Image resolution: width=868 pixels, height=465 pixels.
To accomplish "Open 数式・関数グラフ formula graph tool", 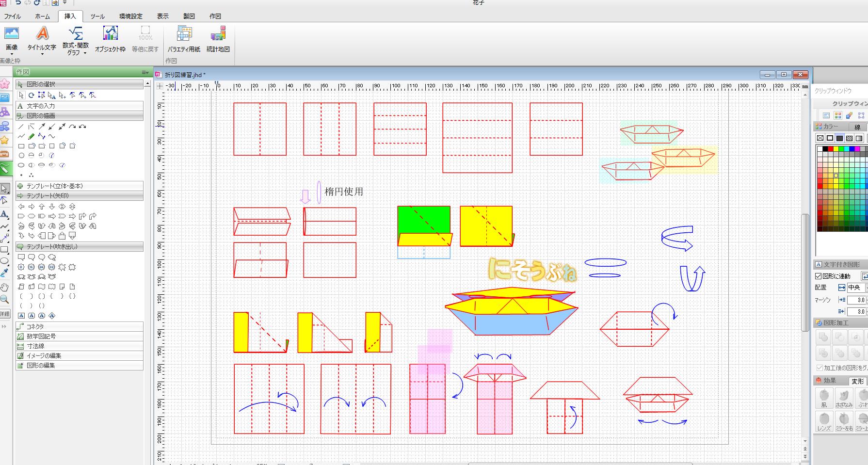I will (75, 40).
